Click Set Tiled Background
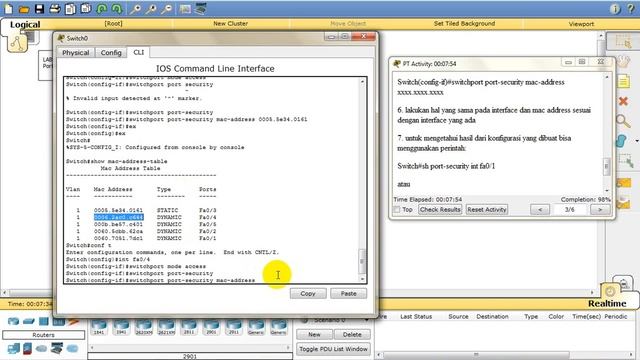The width and height of the screenshot is (640, 360). (x=464, y=24)
